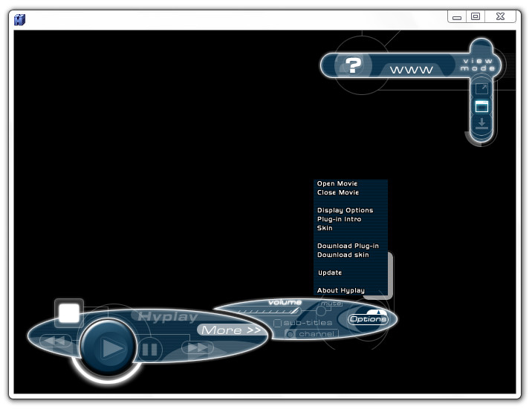Open help with the question mark icon
The image size is (532, 409).
tap(353, 65)
